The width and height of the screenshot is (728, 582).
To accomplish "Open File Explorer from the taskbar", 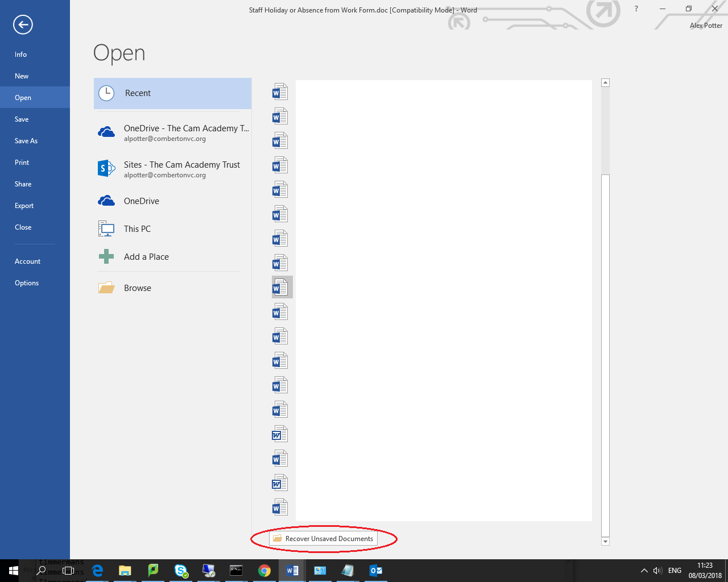I will coord(125,571).
